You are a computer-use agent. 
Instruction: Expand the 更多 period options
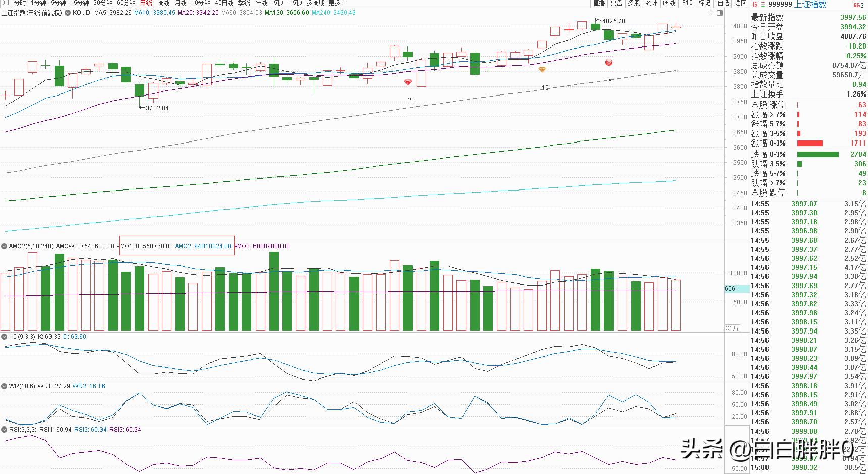pos(337,3)
